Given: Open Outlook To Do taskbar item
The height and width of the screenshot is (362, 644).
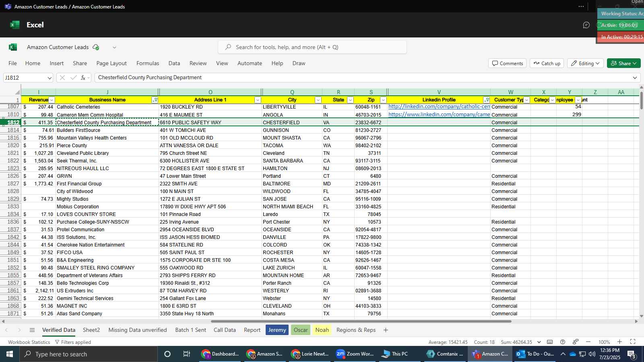Looking at the screenshot, I should click(535, 354).
